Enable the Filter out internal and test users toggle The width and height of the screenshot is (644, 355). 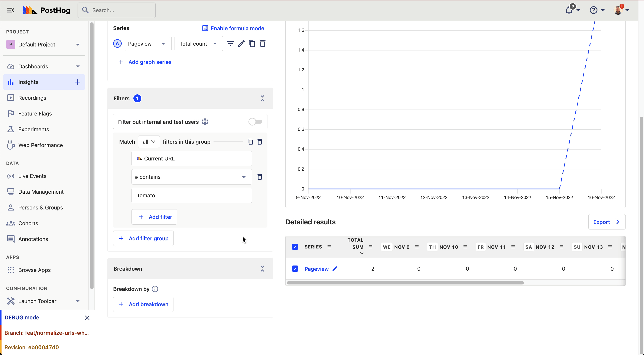coord(256,122)
